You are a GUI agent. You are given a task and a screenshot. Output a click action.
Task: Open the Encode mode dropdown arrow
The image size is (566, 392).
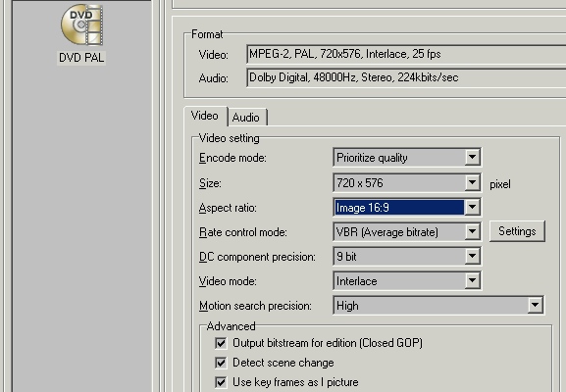point(472,157)
